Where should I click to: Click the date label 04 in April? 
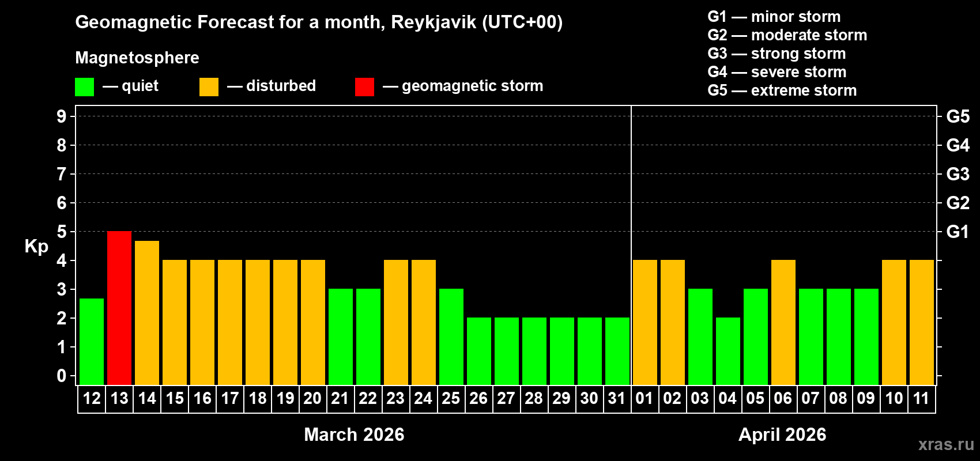pyautogui.click(x=728, y=398)
